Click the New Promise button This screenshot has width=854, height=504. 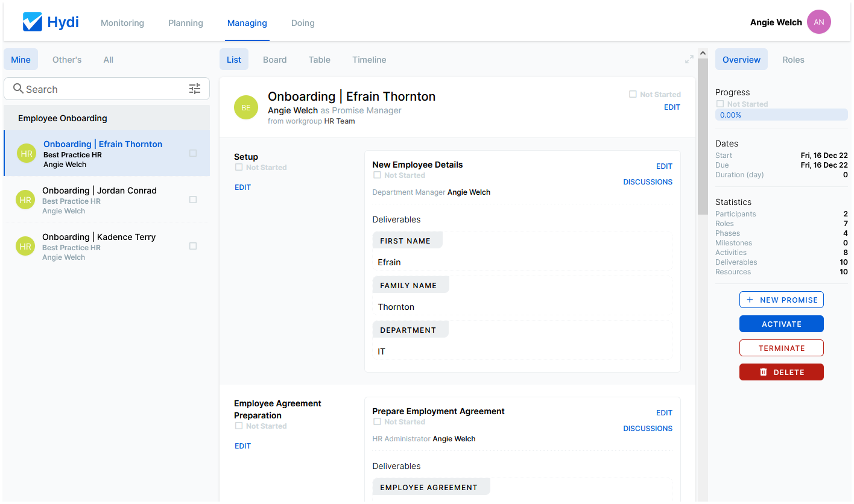(x=782, y=300)
